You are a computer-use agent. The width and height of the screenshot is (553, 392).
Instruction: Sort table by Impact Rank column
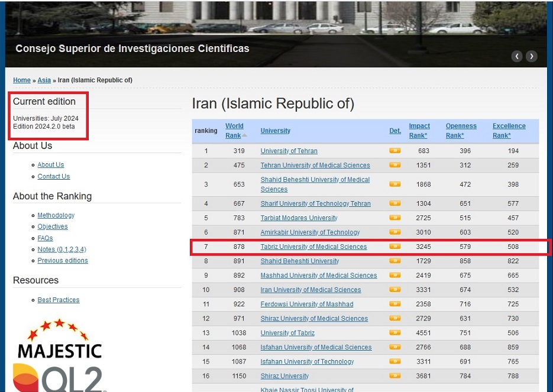[419, 131]
